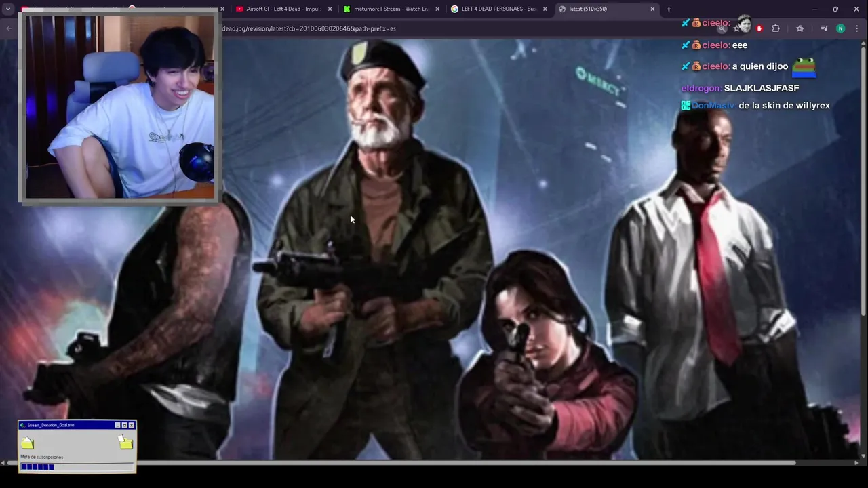
Task: Click the subscription goal progress bar
Action: pos(77,466)
